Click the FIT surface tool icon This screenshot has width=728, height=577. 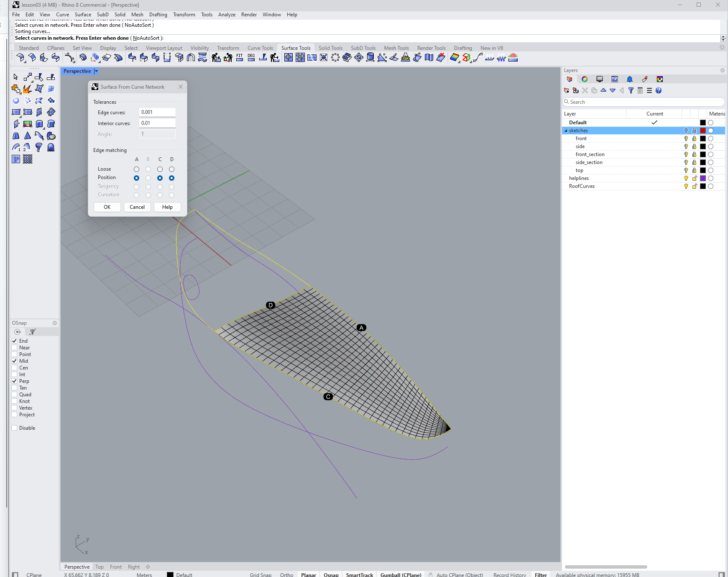coord(240,58)
